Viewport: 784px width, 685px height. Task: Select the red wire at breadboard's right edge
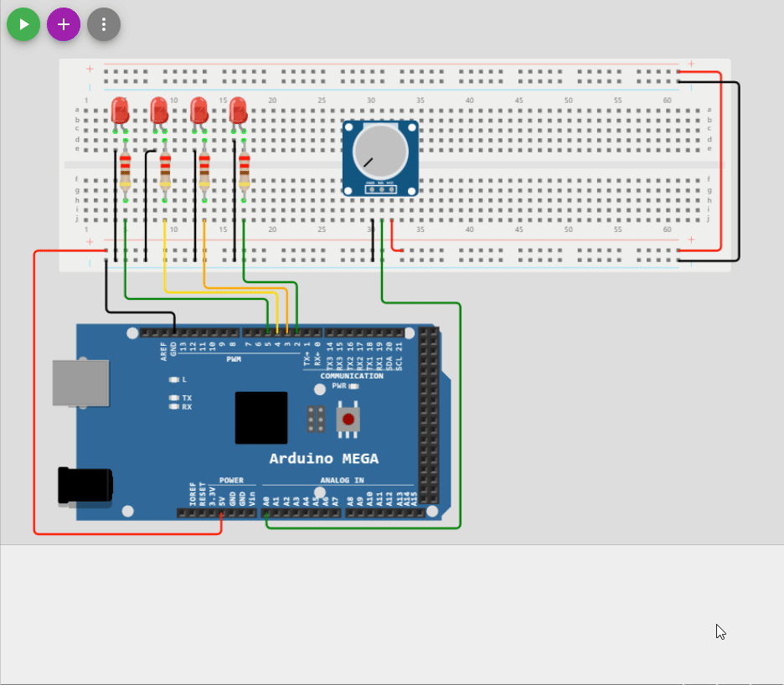click(720, 159)
